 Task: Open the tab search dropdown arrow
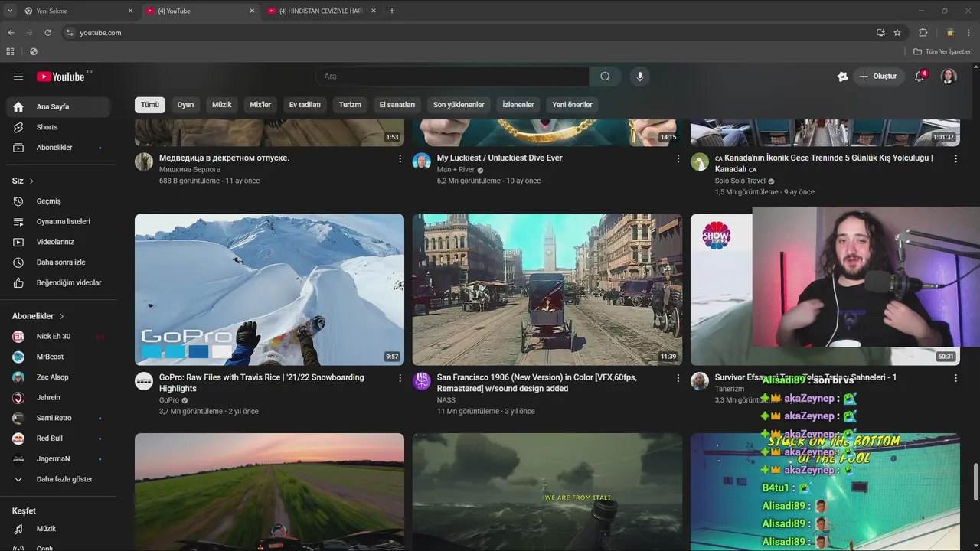tap(10, 11)
